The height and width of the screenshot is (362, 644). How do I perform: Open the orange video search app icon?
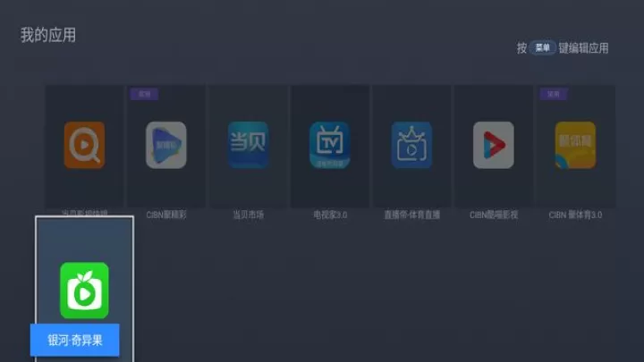click(x=84, y=145)
